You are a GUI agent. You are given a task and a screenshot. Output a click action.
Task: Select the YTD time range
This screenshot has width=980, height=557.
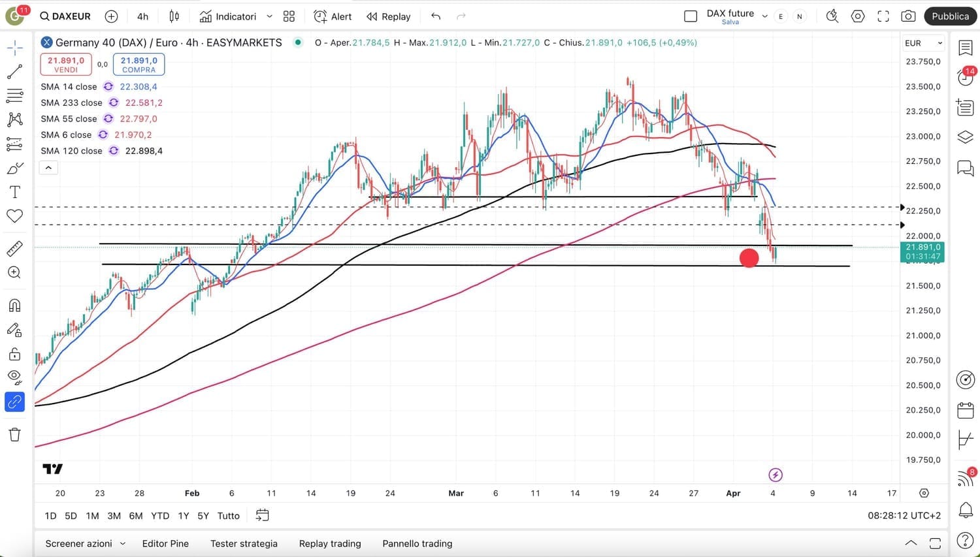pyautogui.click(x=160, y=516)
